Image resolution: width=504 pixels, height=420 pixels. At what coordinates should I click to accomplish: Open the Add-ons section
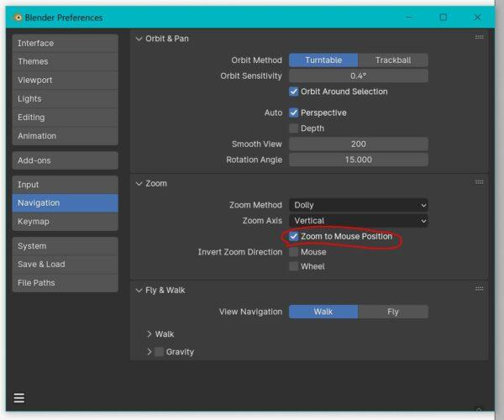point(66,160)
